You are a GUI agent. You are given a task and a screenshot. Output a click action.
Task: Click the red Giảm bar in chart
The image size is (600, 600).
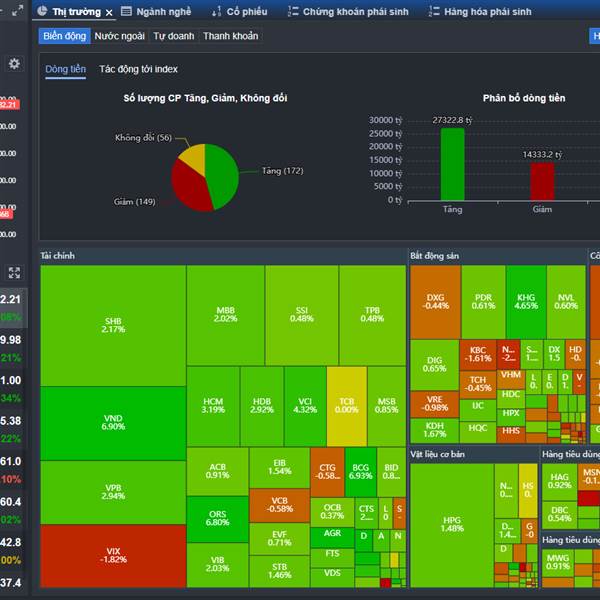(542, 181)
